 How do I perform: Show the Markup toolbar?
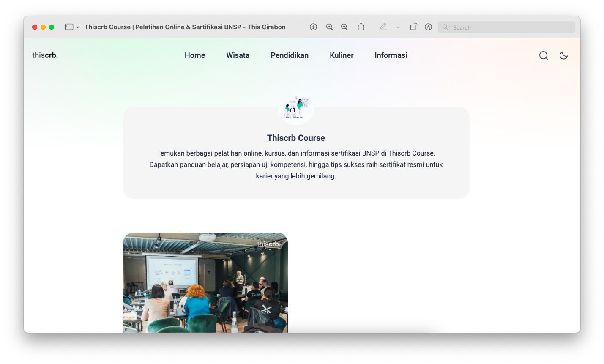(x=428, y=27)
